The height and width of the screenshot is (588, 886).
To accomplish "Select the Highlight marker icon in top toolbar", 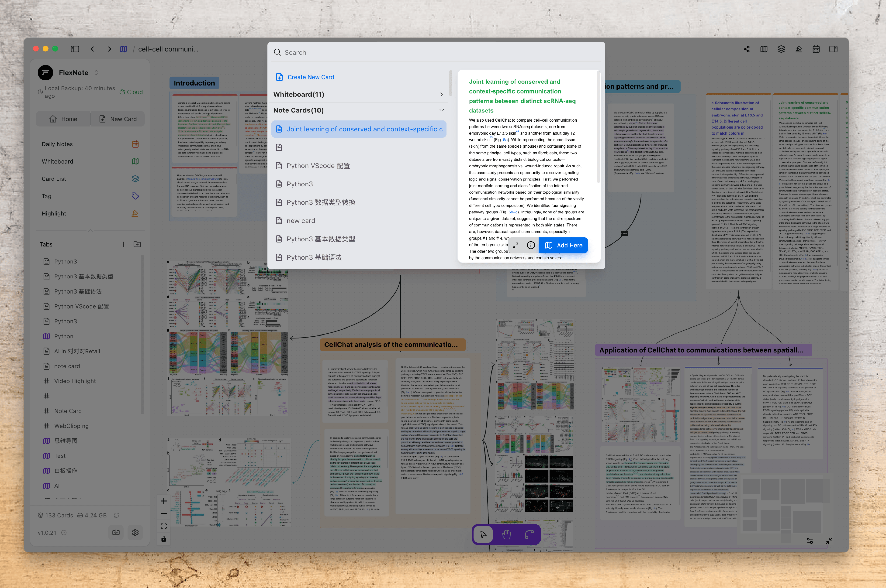I will click(799, 49).
